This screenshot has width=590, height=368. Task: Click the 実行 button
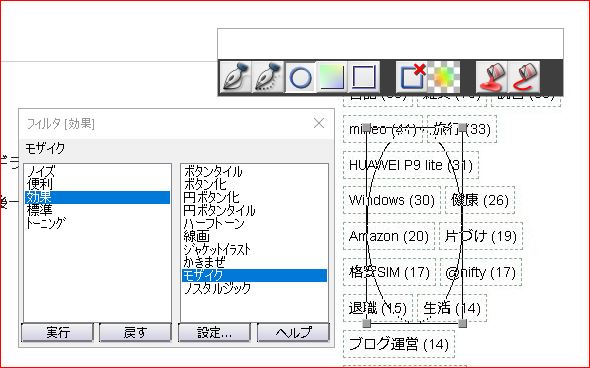[x=57, y=333]
